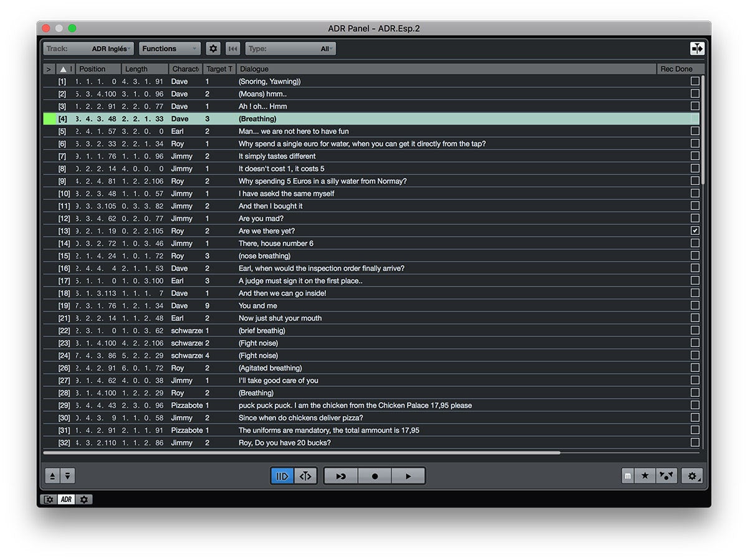Select the row 'Now just shut your mouth'
748x560 pixels.
[x=372, y=318]
